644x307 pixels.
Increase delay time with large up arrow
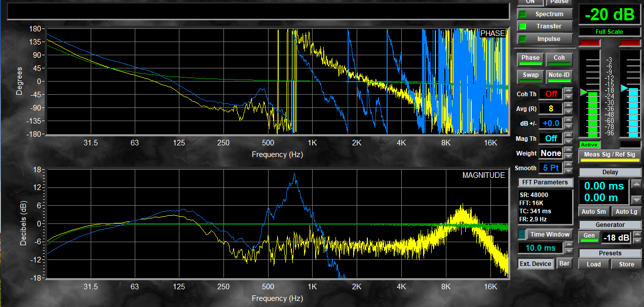click(x=637, y=183)
